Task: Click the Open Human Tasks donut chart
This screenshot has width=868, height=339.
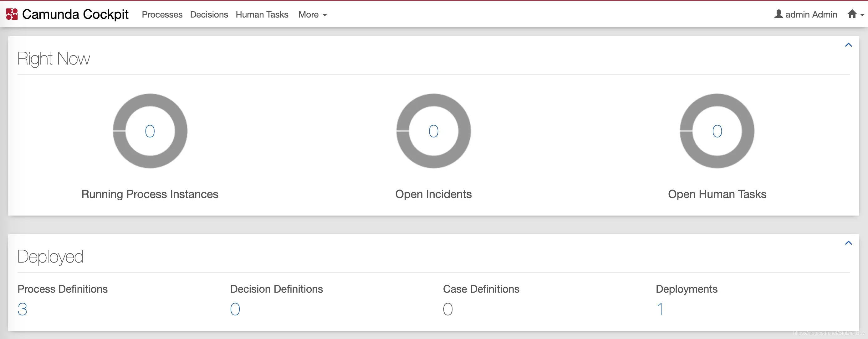Action: (717, 131)
